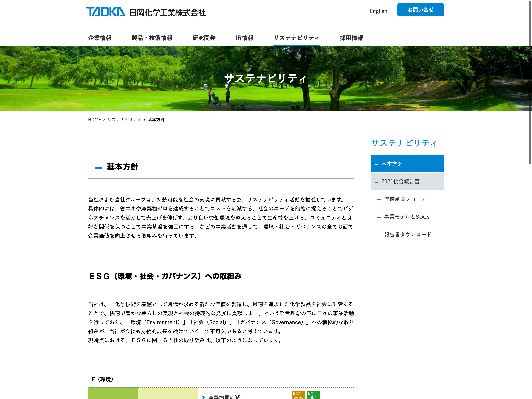Click the page vertical scrollbar

530,82
